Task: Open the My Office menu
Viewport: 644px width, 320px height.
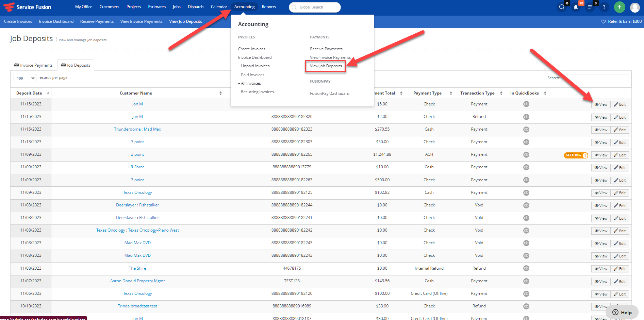Action: pyautogui.click(x=84, y=7)
